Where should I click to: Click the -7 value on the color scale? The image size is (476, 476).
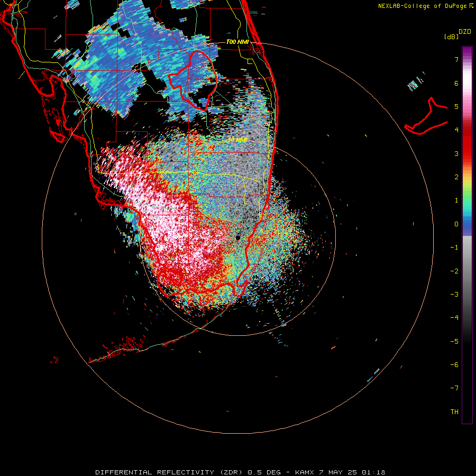pos(454,388)
